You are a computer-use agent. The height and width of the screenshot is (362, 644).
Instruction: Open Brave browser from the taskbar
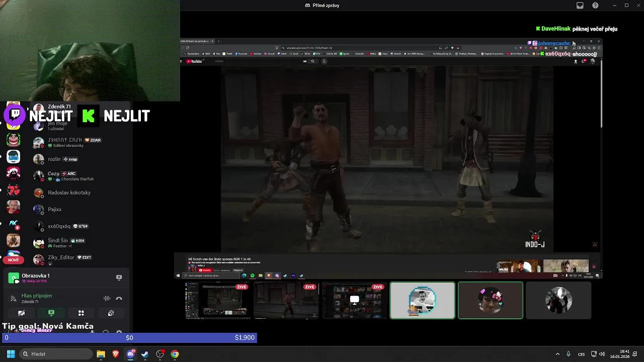116,354
